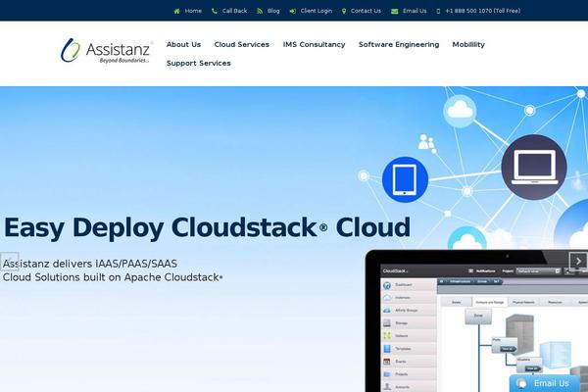This screenshot has width=588, height=392.
Task: Click the Contact Us location pin icon
Action: tap(344, 11)
